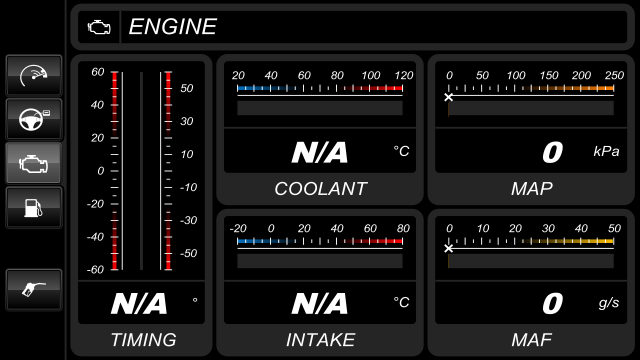Open the COOLANT gauge panel
640x360 pixels.
(x=320, y=129)
